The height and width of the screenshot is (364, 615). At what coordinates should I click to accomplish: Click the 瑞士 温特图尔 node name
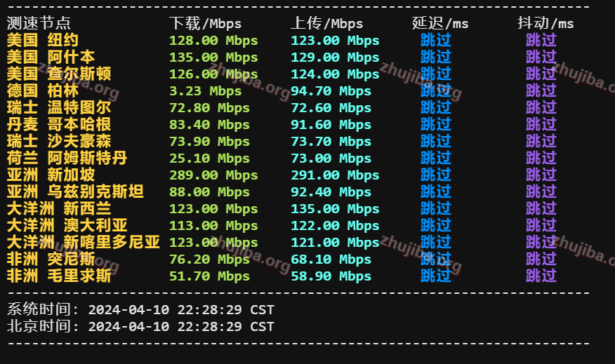(59, 108)
